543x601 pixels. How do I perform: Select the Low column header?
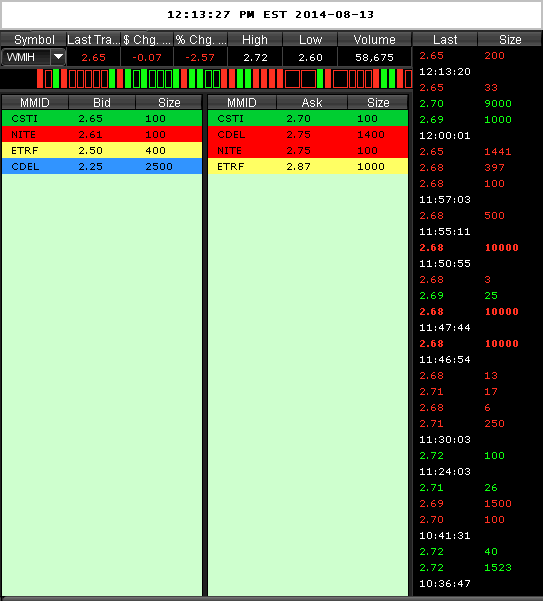click(x=310, y=39)
